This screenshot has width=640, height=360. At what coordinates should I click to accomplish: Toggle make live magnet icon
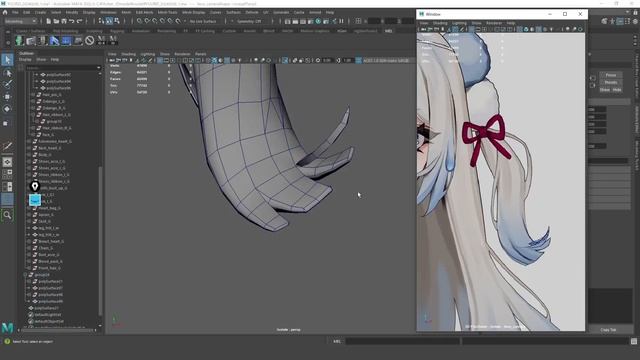(x=178, y=21)
